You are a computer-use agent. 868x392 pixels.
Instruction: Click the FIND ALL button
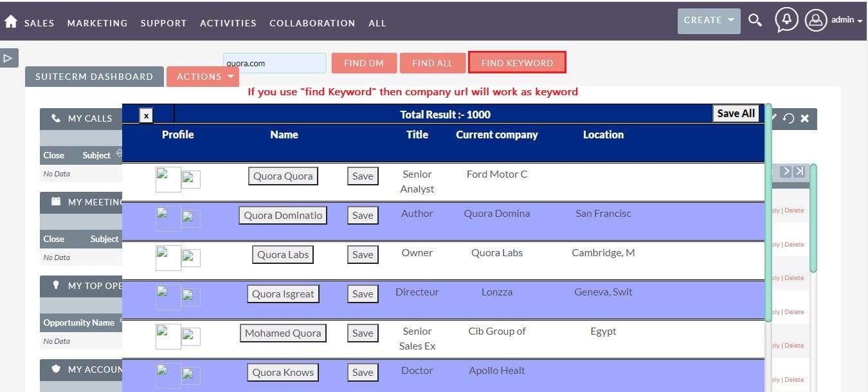433,62
